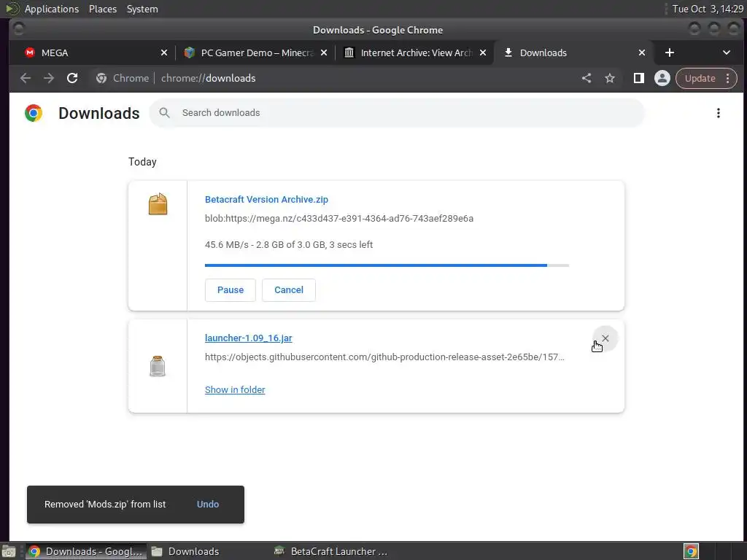This screenshot has height=560, width=747.
Task: Click the browser forward arrow
Action: [49, 78]
